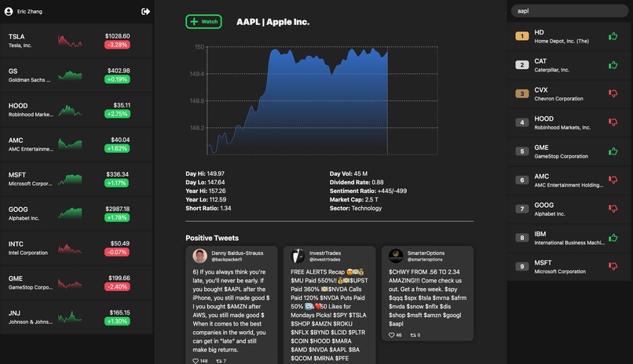The image size is (633, 364).
Task: Click the Sentiment Ratio +445/-499 value
Action: tap(392, 191)
